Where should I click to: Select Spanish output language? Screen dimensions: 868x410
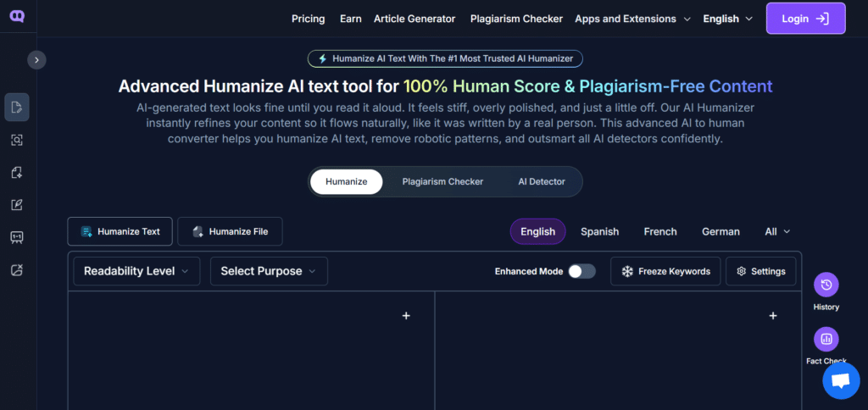pos(599,232)
